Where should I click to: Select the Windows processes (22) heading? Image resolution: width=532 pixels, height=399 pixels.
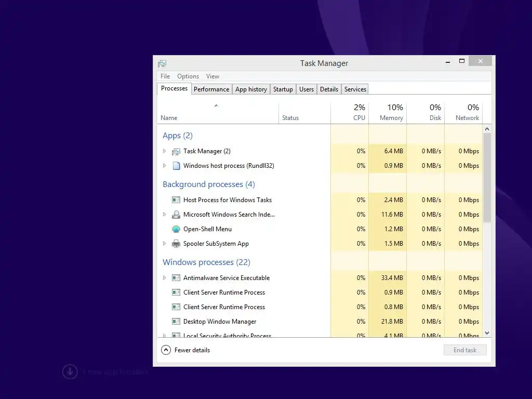pos(206,262)
